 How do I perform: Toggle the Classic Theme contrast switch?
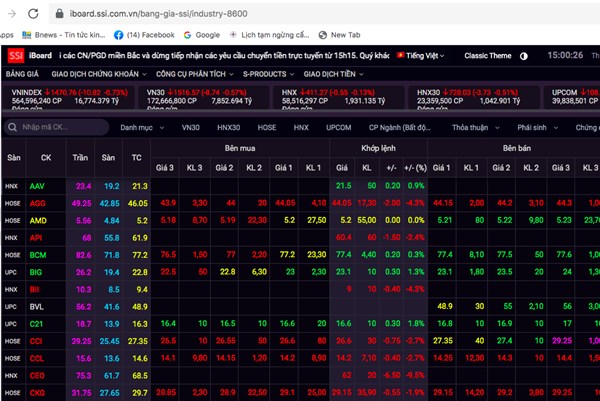(x=524, y=55)
